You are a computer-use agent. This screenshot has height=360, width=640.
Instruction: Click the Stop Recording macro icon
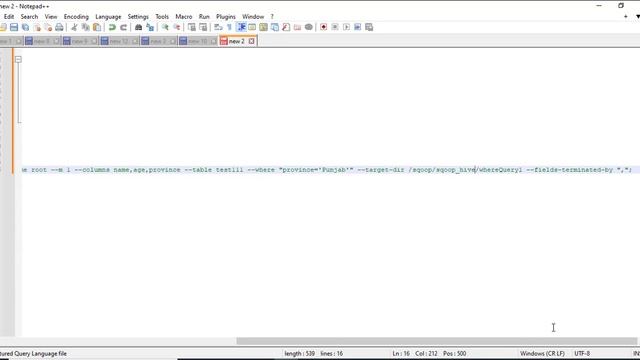pos(335,27)
